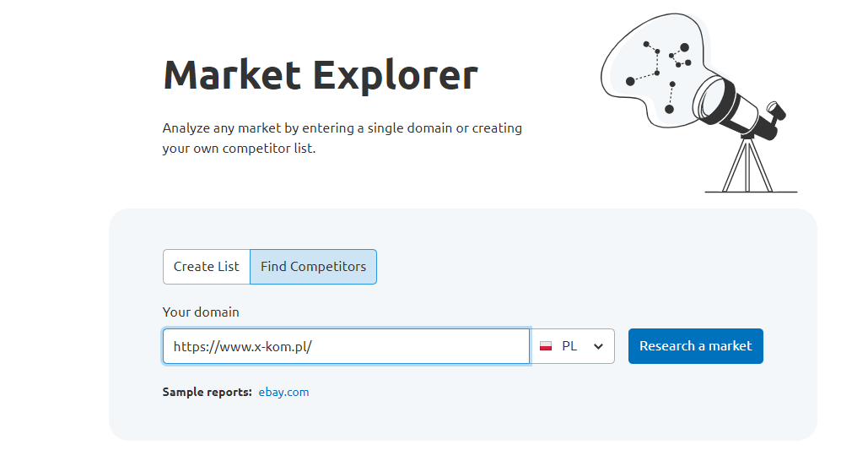Click the telescope's small eyepiece
868x461 pixels.
776,109
